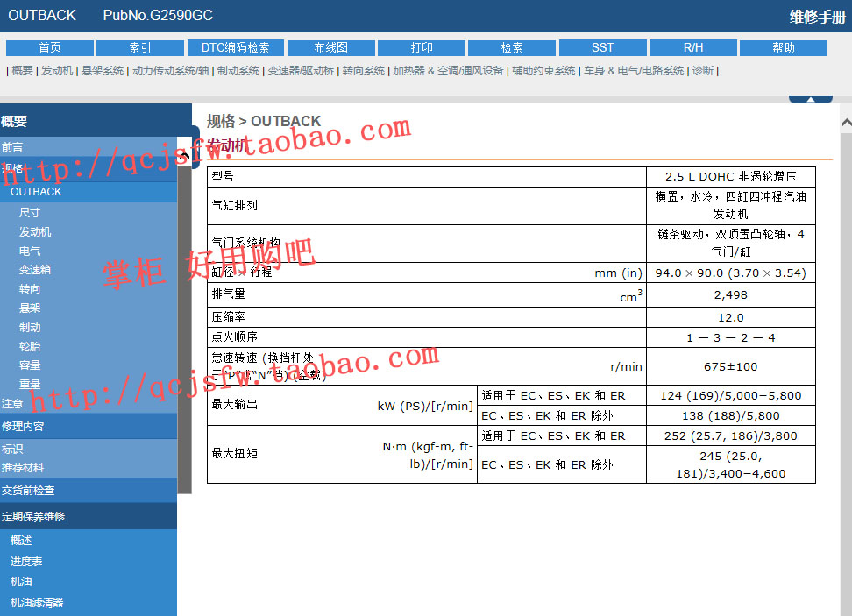Select the 转向系统 category
Image resolution: width=852 pixels, height=616 pixels.
364,71
